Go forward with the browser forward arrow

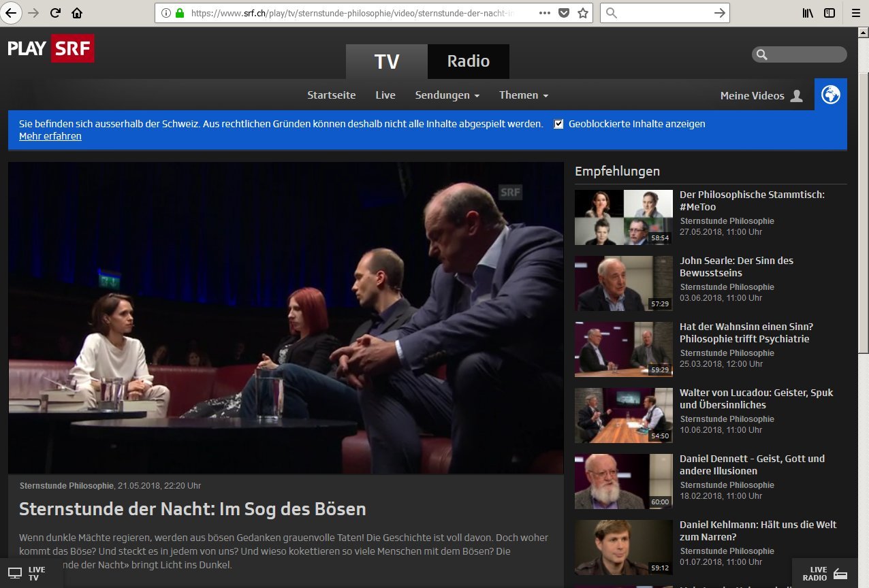point(34,13)
